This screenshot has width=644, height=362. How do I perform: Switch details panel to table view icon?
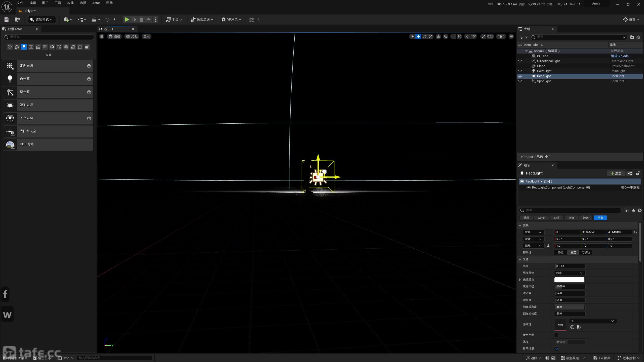click(627, 210)
